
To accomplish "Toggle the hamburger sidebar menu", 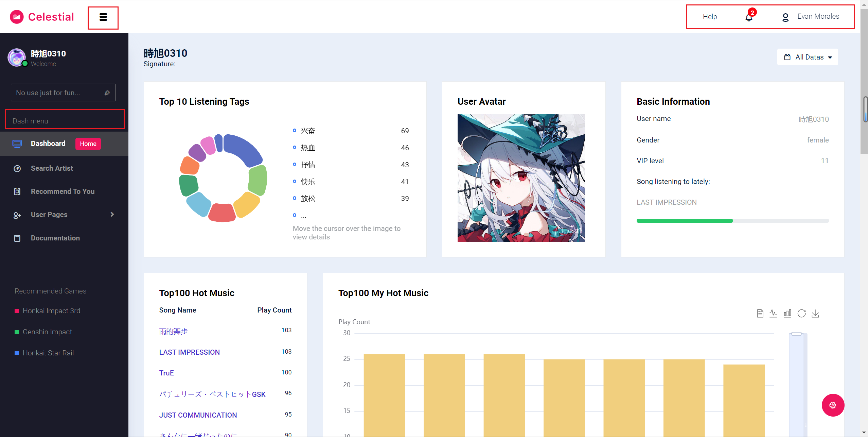I will click(103, 17).
